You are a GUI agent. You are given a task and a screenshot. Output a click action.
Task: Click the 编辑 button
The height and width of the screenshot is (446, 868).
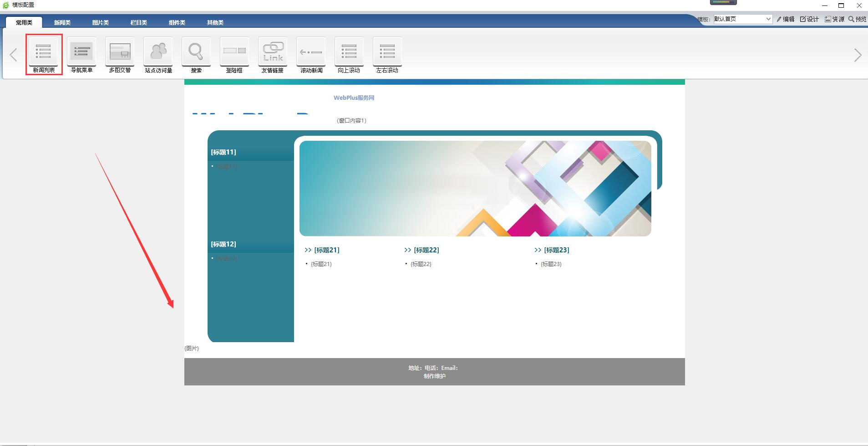pyautogui.click(x=786, y=19)
